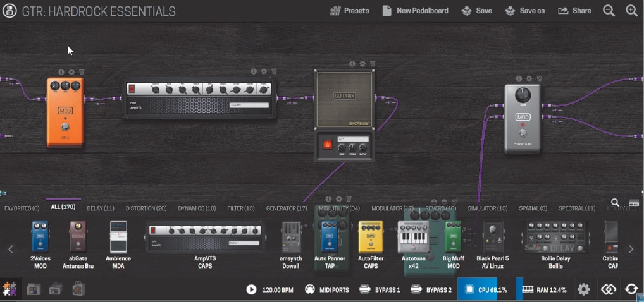Toggle BYPASS 1
Image resolution: width=644 pixels, height=302 pixels.
coord(380,290)
